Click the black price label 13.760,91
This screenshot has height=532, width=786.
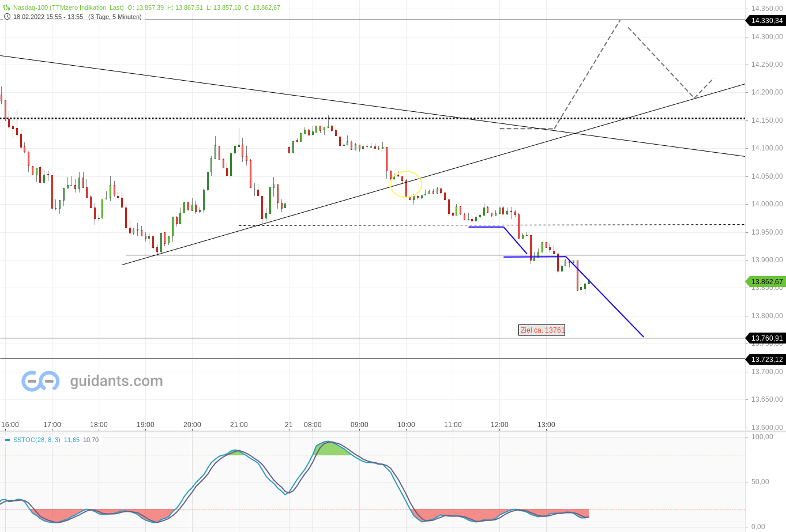766,338
